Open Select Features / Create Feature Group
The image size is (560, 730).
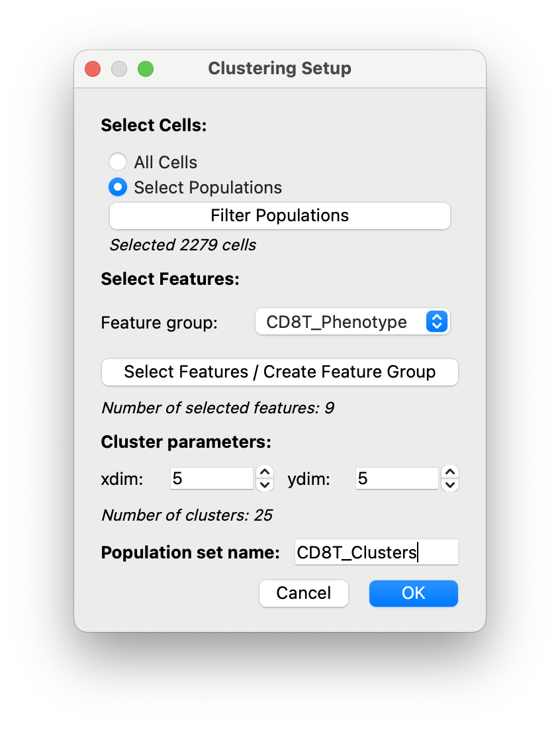coord(279,372)
